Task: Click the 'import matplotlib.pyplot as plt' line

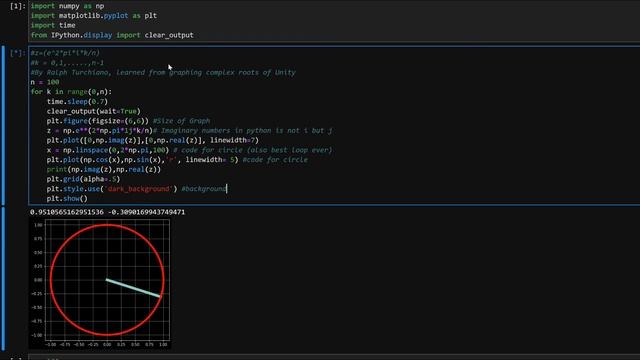Action: [93, 16]
